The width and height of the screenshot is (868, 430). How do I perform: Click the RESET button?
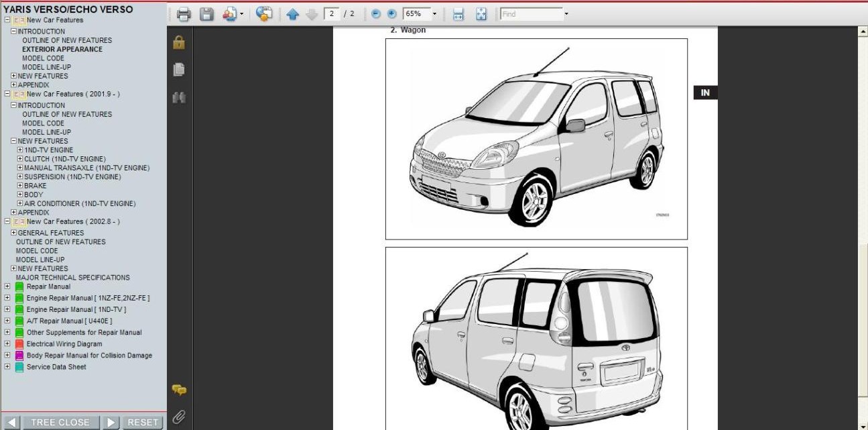click(143, 423)
